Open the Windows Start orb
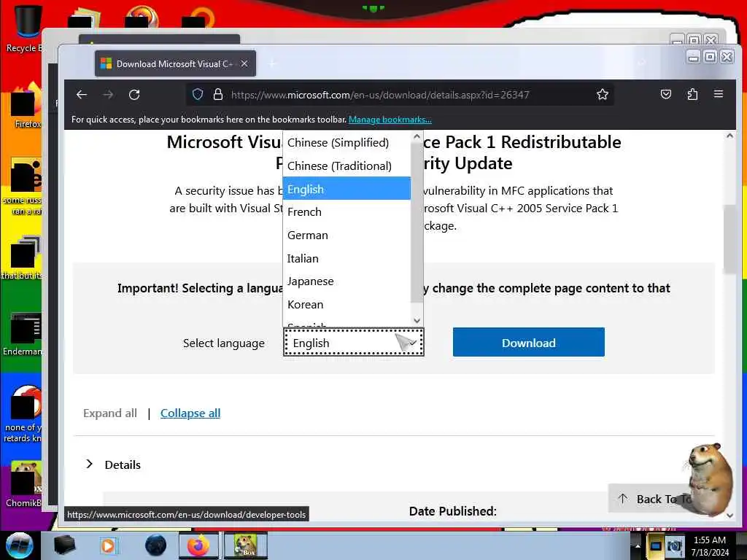 coord(20,545)
